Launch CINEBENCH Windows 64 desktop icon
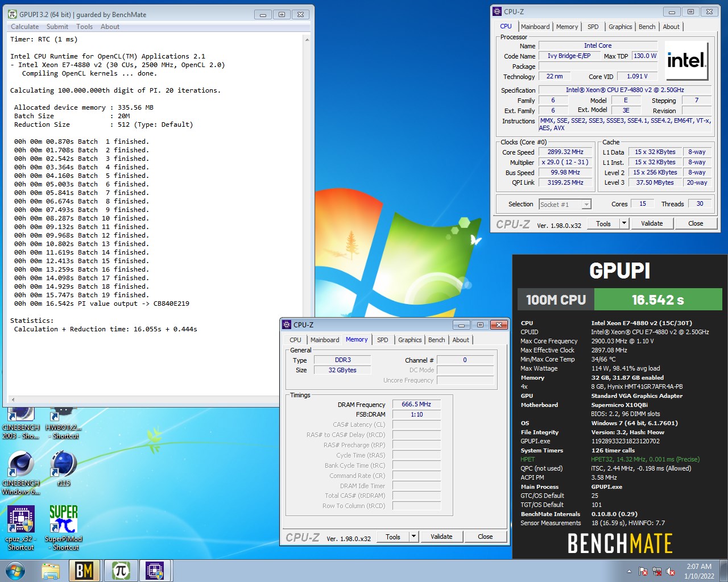Screen dimensions: 728x582 pyautogui.click(x=21, y=473)
